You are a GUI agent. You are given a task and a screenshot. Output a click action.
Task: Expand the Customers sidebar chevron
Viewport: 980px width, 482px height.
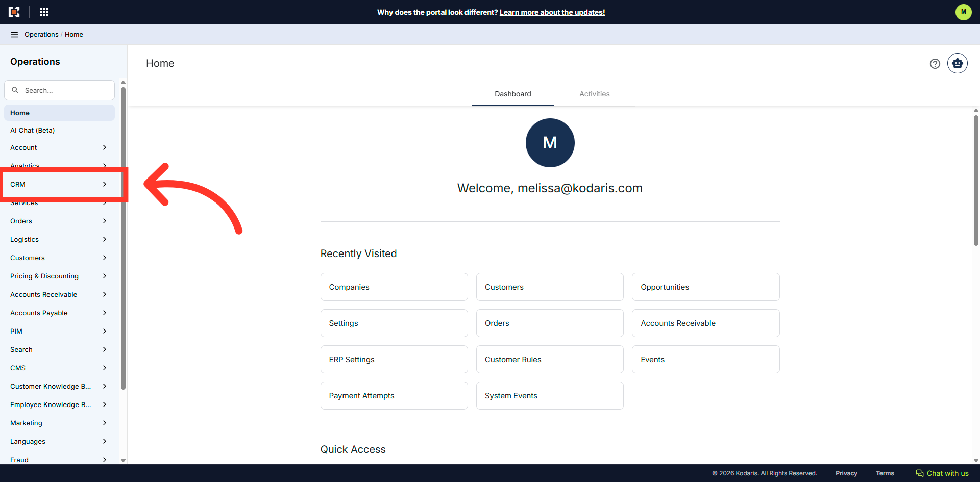105,258
